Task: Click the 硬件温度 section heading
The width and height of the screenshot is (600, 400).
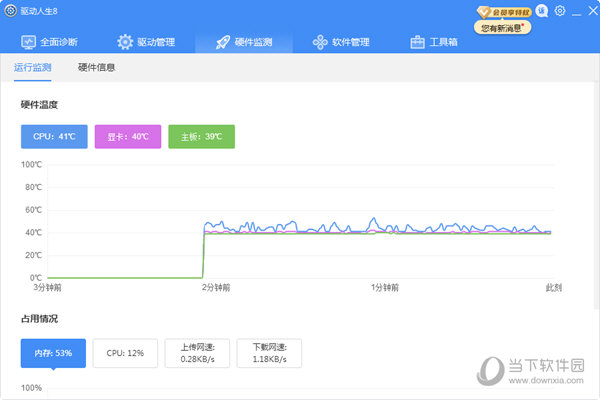Action: click(x=39, y=105)
